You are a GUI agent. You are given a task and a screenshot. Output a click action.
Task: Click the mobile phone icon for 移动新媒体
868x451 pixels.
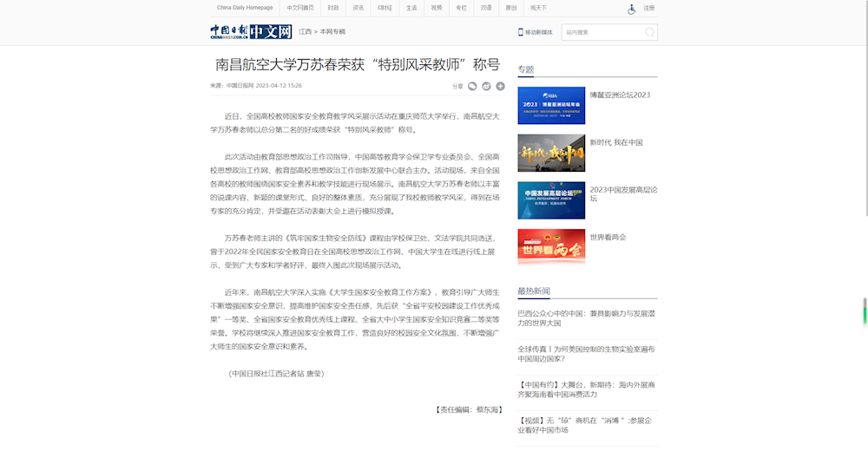point(521,32)
